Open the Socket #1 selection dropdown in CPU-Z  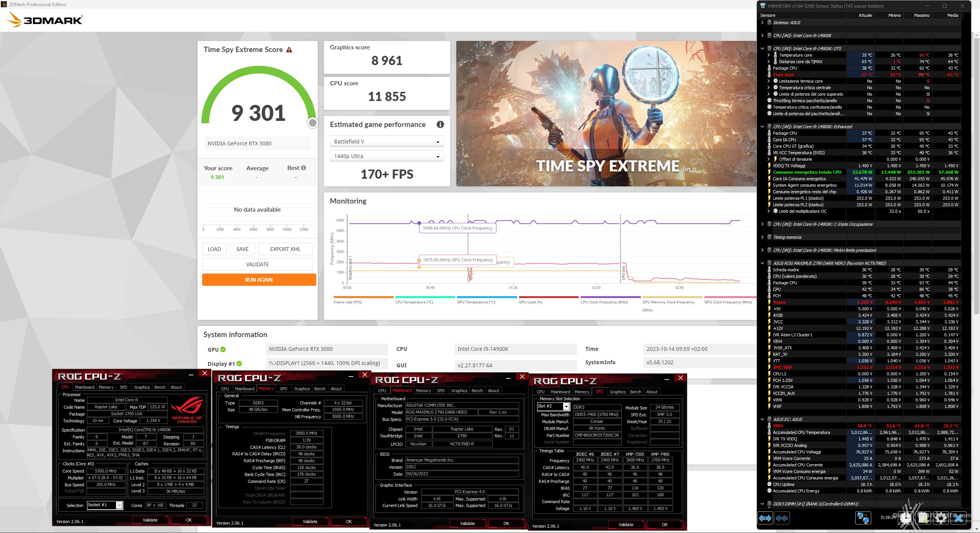coord(105,505)
